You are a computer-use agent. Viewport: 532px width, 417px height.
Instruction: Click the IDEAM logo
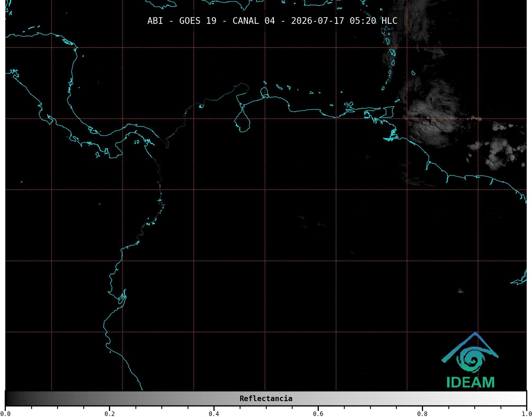[x=470, y=360]
